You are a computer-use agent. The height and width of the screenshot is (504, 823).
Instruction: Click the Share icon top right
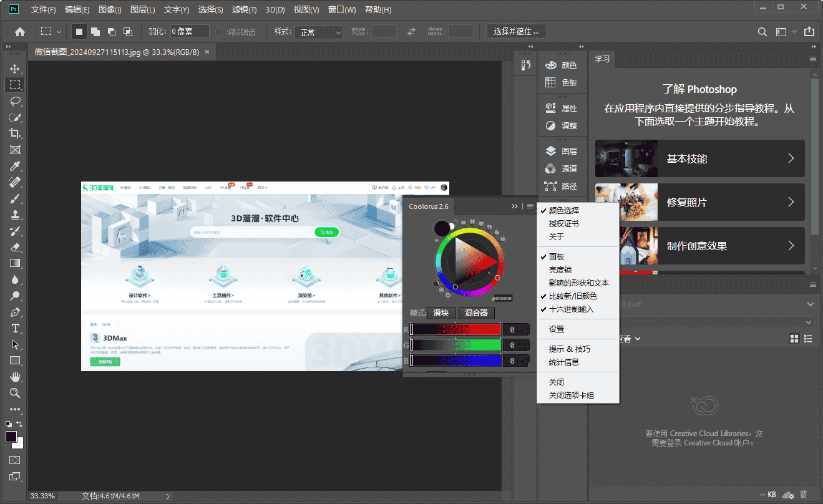[809, 31]
